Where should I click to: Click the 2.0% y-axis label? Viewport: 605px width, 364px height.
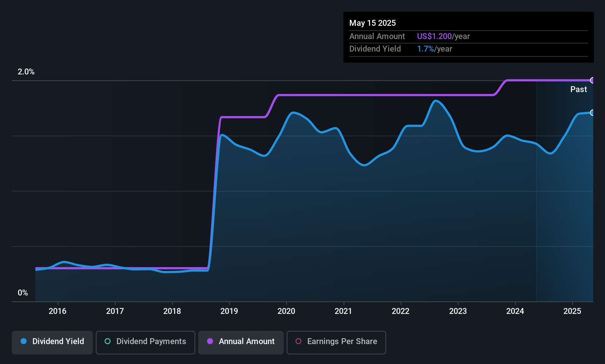tap(26, 72)
